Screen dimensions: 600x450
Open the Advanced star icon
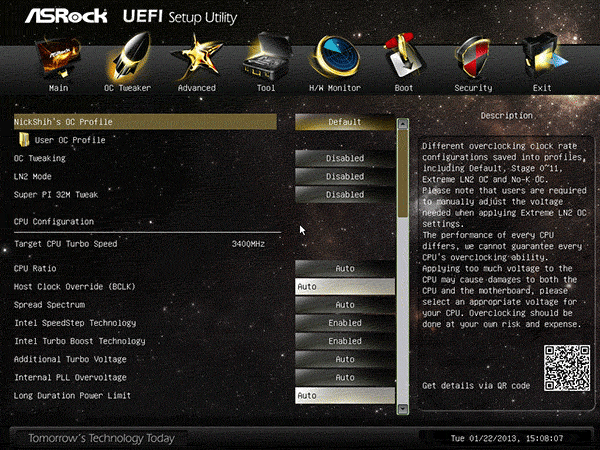pos(197,62)
